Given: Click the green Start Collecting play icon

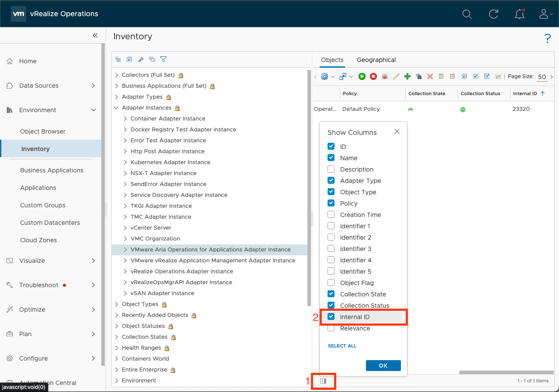Looking at the screenshot, I should (x=362, y=76).
